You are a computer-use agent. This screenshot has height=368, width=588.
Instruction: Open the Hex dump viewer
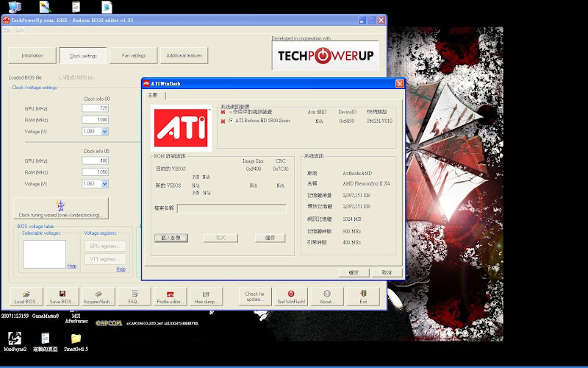coord(206,297)
